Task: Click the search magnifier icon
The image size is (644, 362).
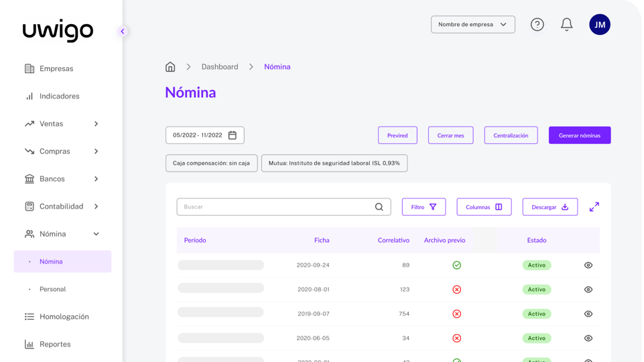Action: pyautogui.click(x=379, y=207)
